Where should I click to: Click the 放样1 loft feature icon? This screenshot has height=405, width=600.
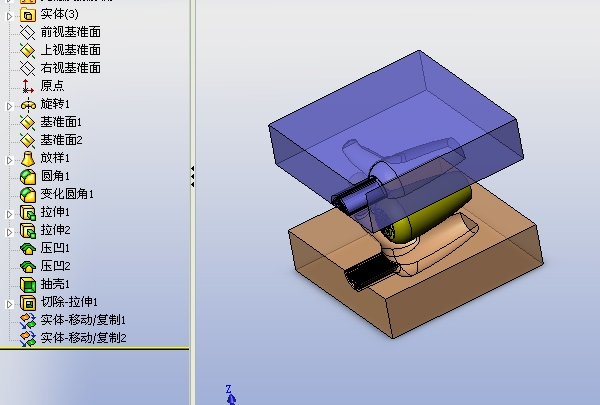[x=28, y=158]
